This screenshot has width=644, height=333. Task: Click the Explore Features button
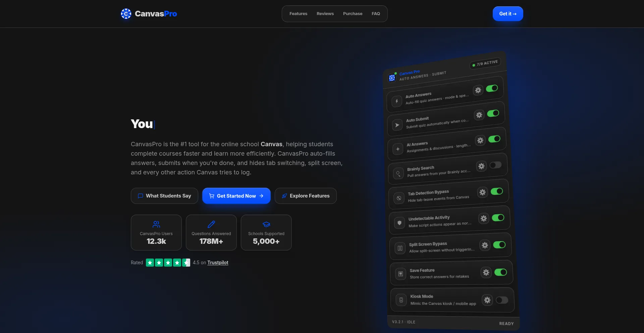(x=306, y=196)
